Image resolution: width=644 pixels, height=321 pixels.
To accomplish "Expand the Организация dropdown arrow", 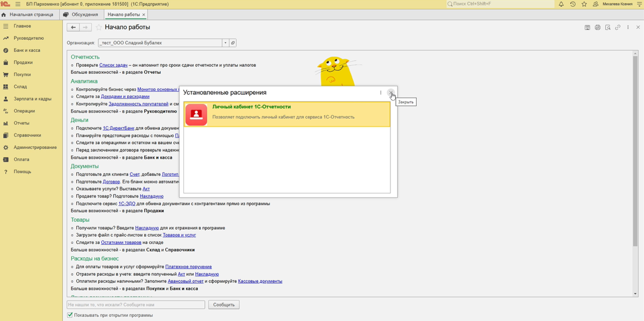I will pyautogui.click(x=225, y=43).
